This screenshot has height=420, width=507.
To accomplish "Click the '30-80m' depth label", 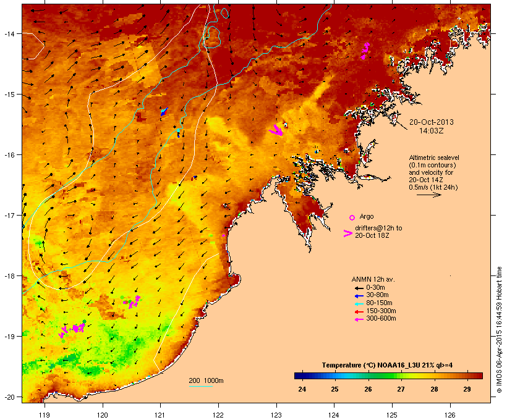I will [377, 295].
